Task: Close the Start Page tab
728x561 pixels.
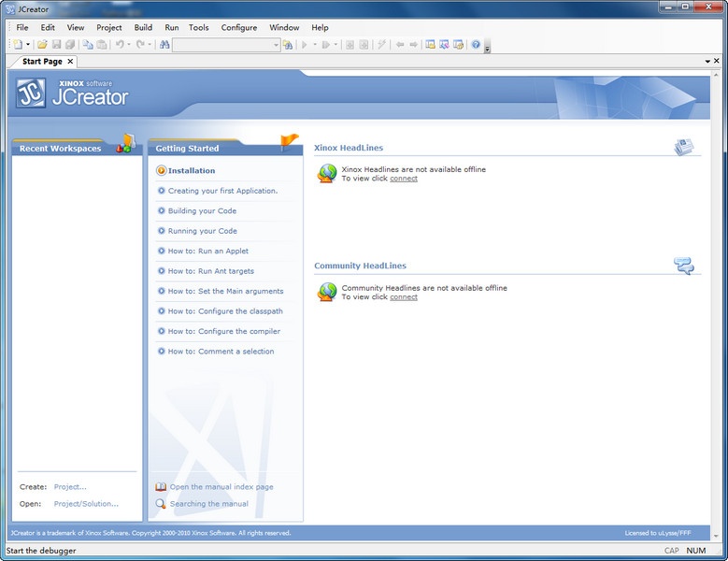Action: coord(70,62)
